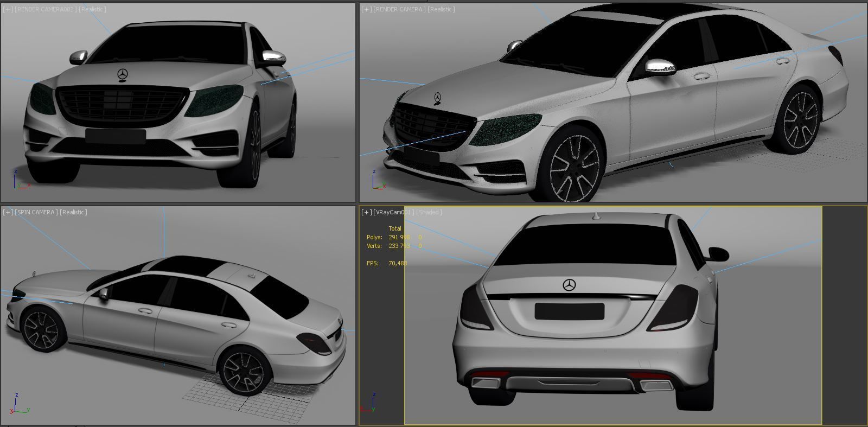Open Realistic shading menu beside the RENDER CAMERA label
This screenshot has height=427, width=868.
[x=441, y=9]
